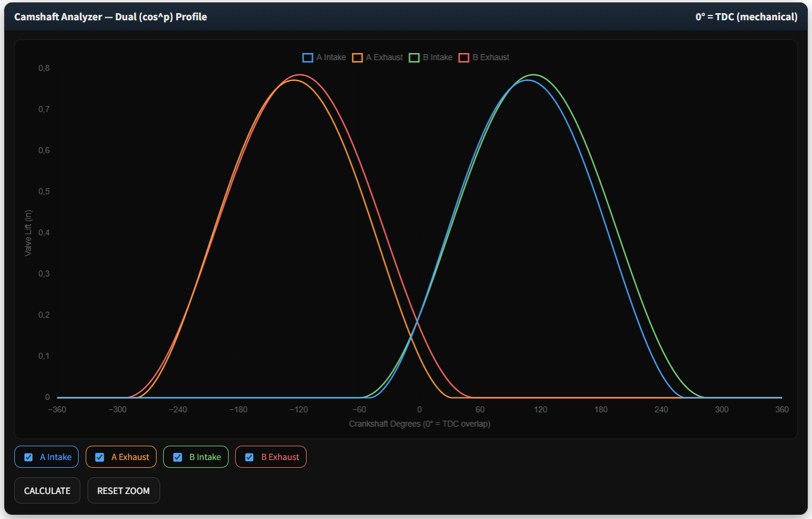Screen dimensions: 812x519
Task: Click the RESET ZOOM button
Action: (x=123, y=491)
